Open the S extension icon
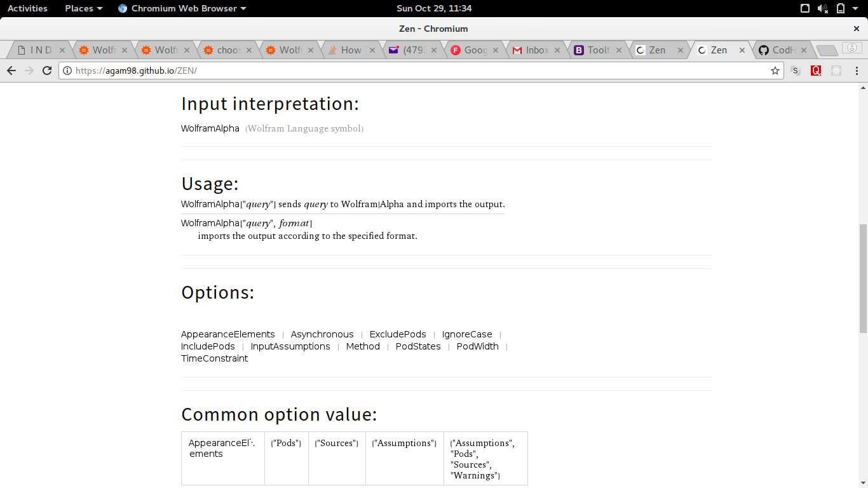The width and height of the screenshot is (868, 488). click(796, 71)
